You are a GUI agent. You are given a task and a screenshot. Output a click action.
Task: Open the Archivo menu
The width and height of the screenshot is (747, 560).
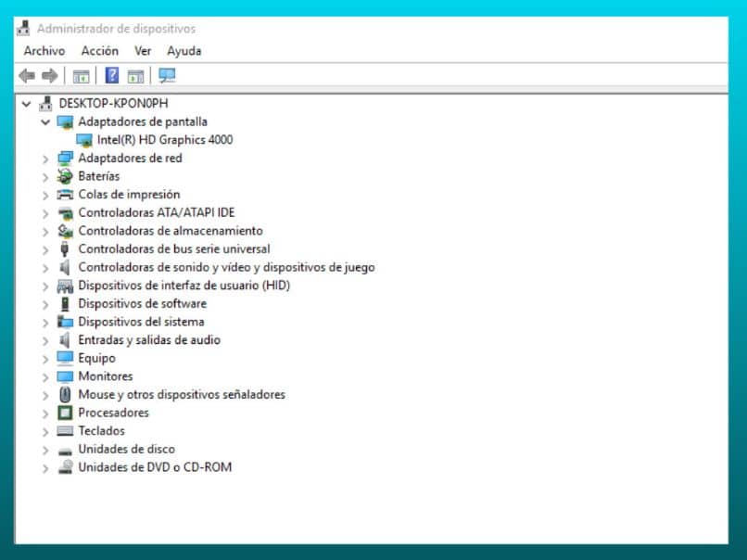pyautogui.click(x=44, y=50)
